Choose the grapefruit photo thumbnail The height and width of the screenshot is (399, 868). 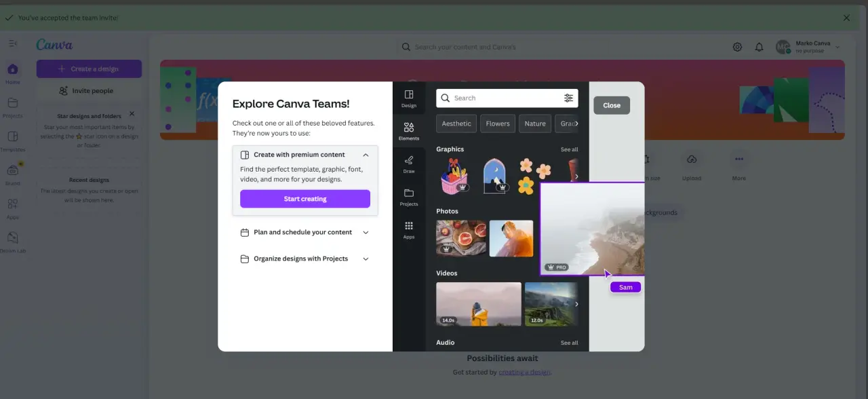[x=461, y=238]
